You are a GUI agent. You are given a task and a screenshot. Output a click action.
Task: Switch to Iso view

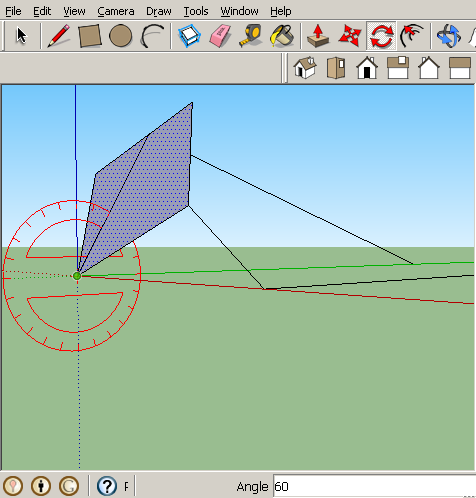tap(305, 68)
